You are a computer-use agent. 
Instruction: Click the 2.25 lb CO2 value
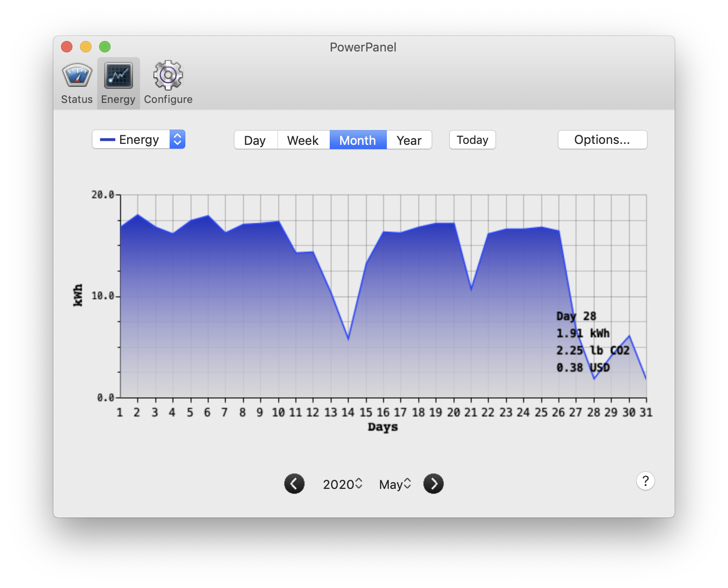[x=593, y=350]
